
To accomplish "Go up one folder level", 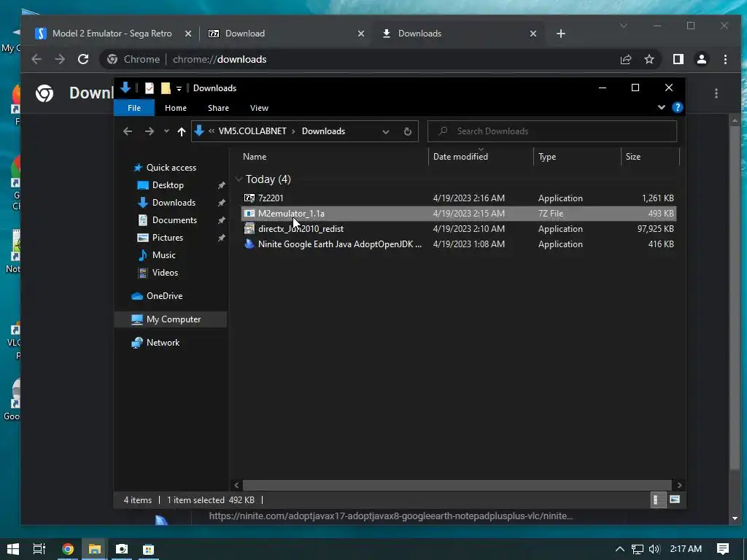I will [x=182, y=131].
